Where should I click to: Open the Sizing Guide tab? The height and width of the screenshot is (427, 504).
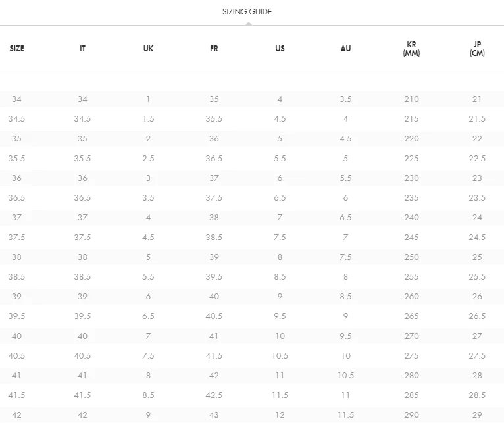click(247, 11)
